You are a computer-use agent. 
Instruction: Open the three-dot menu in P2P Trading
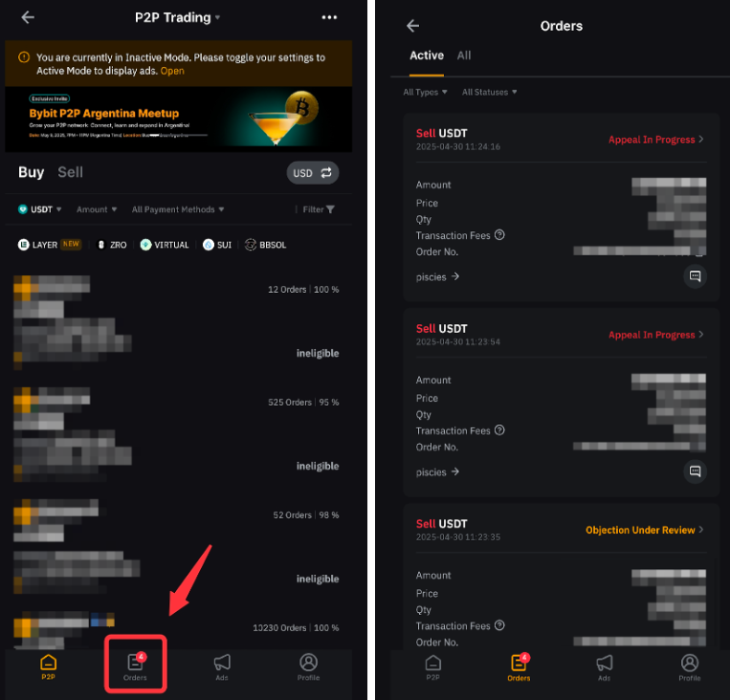[329, 17]
